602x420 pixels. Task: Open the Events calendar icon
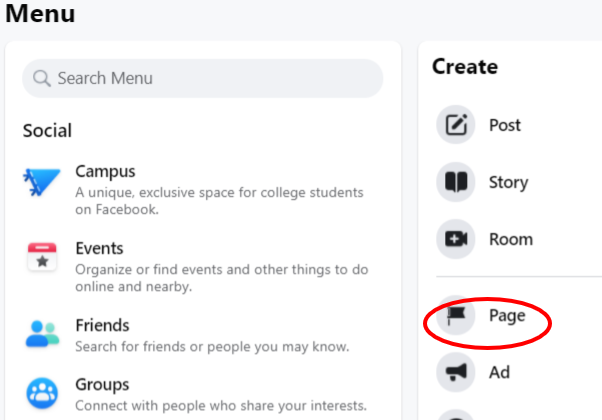click(42, 258)
